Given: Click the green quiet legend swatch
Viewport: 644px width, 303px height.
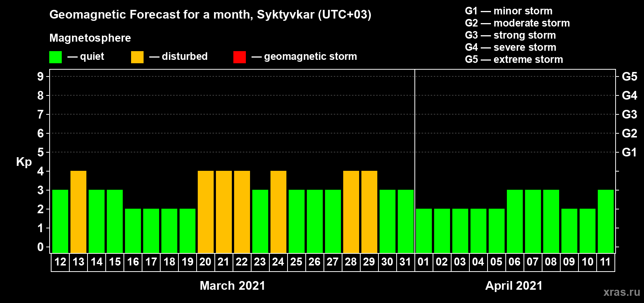Looking at the screenshot, I should [x=55, y=57].
